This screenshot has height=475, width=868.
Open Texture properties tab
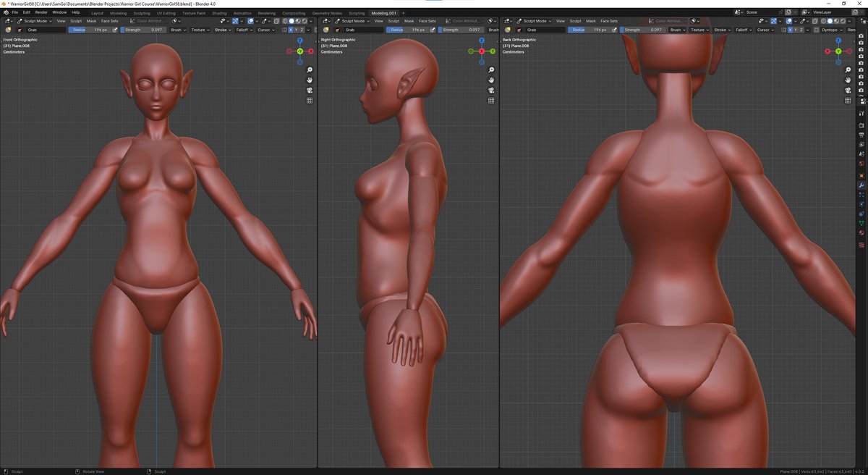tap(861, 245)
